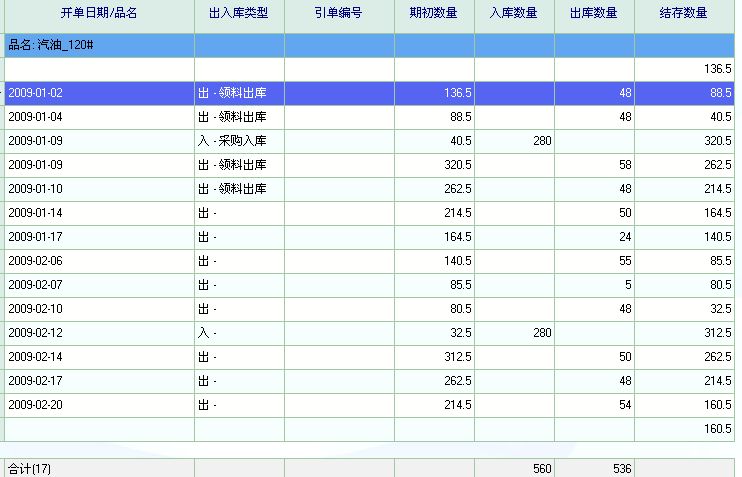742x477 pixels.
Task: Select the 入库数量 column header
Action: (x=514, y=13)
